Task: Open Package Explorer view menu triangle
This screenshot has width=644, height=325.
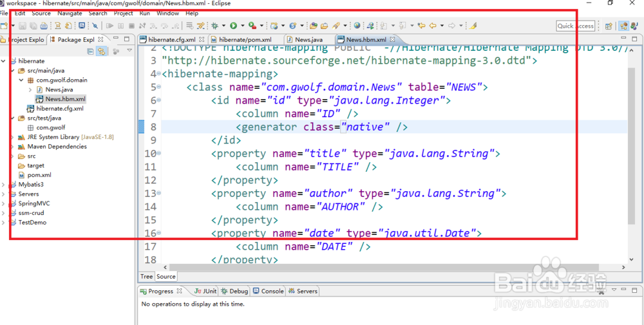Action: pos(129,51)
